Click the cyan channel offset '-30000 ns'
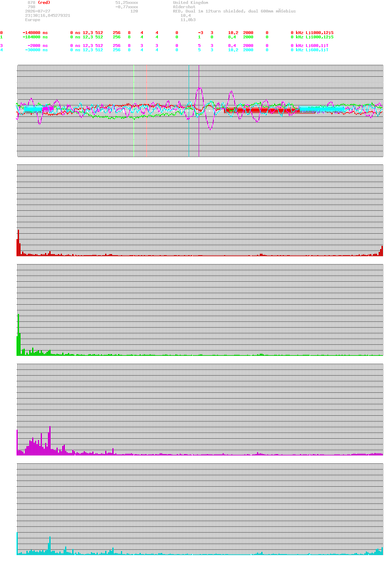Image resolution: width=392 pixels, height=563 pixels. [x=36, y=50]
